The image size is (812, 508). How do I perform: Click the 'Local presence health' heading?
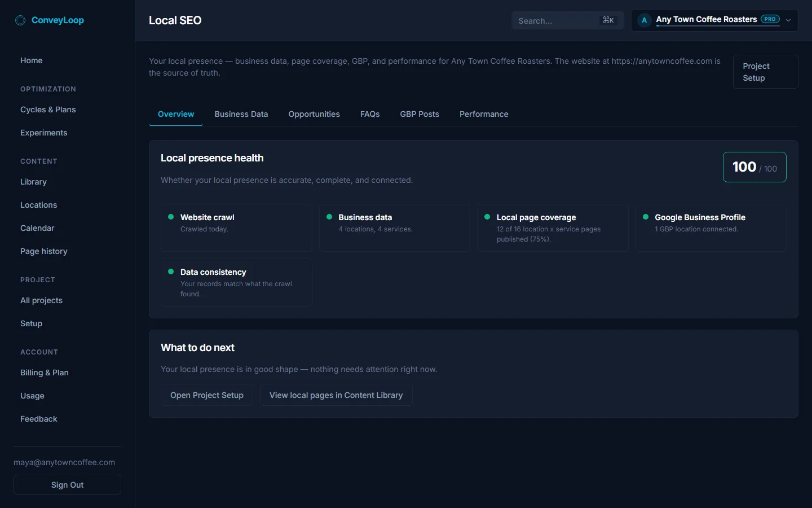pyautogui.click(x=212, y=158)
